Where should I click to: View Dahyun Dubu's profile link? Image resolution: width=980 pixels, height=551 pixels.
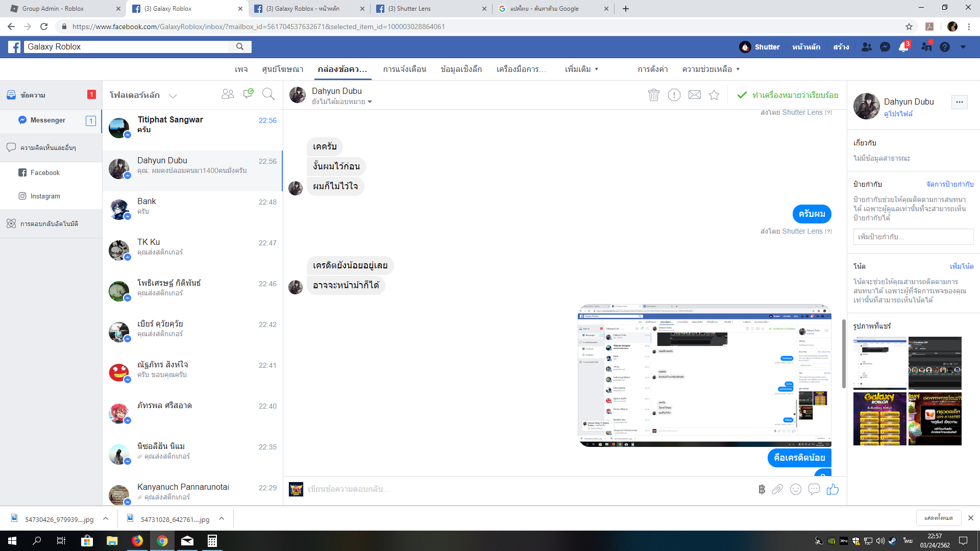[898, 114]
